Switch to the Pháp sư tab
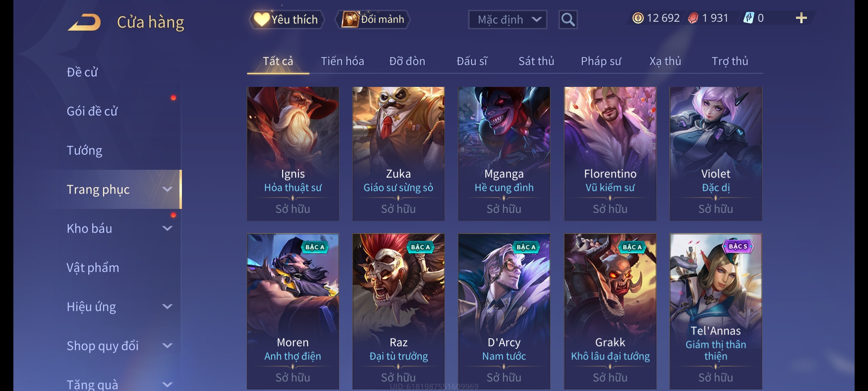Screen dimensions: 868x391 601,61
